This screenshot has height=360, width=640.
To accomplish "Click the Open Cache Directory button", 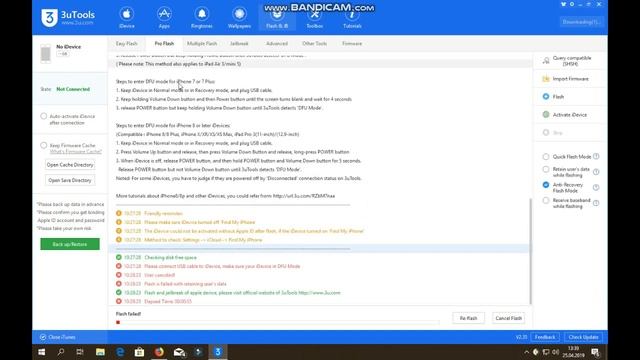I will click(70, 165).
